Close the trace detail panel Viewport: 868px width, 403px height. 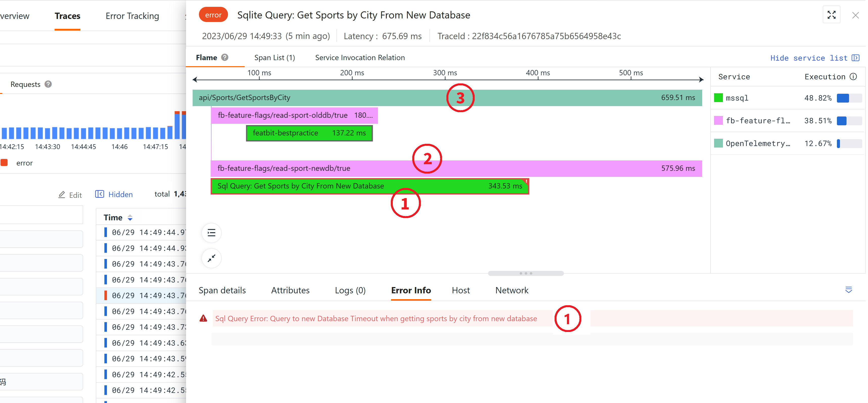point(855,15)
